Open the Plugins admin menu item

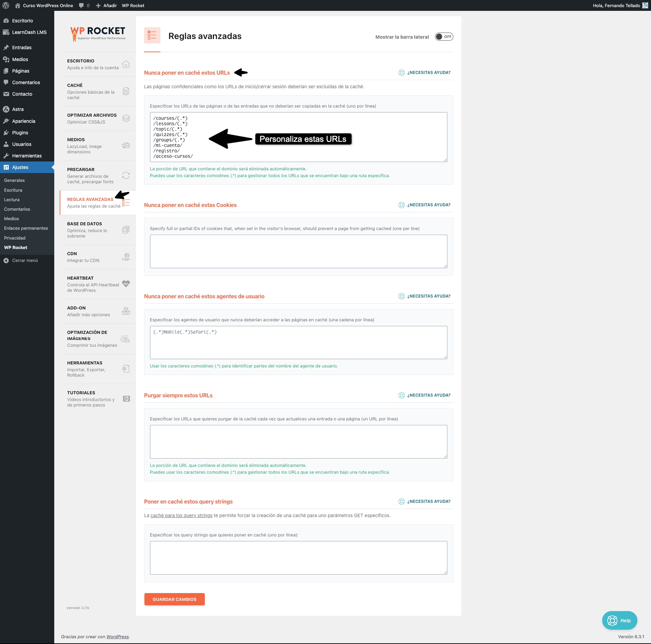pyautogui.click(x=20, y=133)
